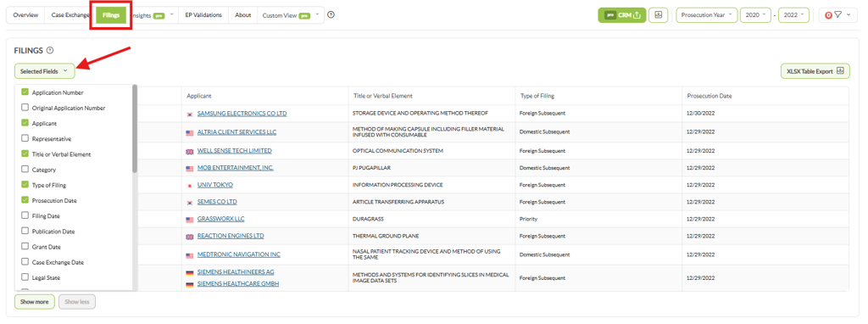Check the Publication Date field
868x324 pixels.
coord(25,232)
